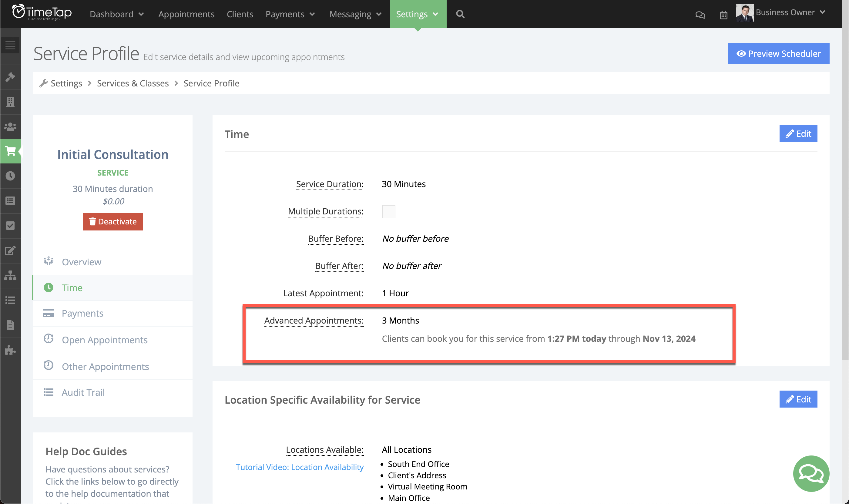Click the calendar icon in top bar

click(x=723, y=15)
